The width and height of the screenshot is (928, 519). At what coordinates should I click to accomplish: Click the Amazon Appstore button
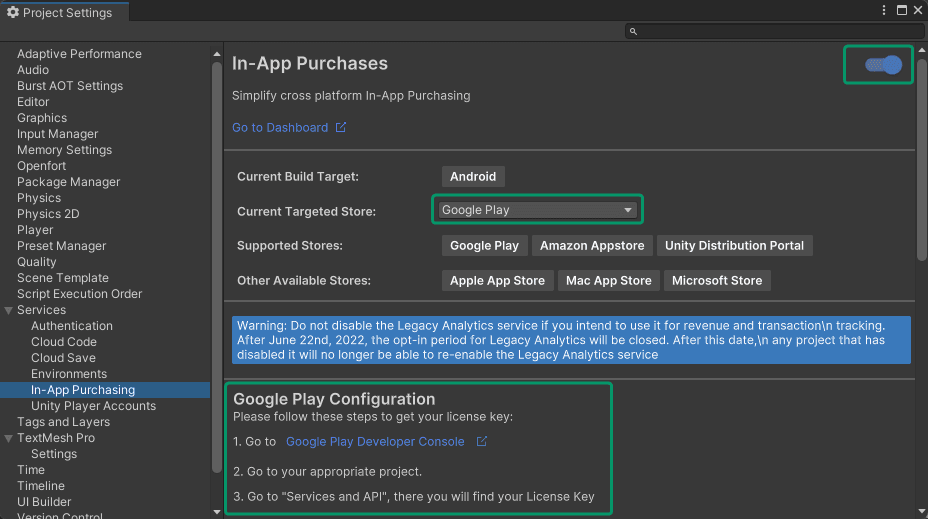tap(592, 246)
